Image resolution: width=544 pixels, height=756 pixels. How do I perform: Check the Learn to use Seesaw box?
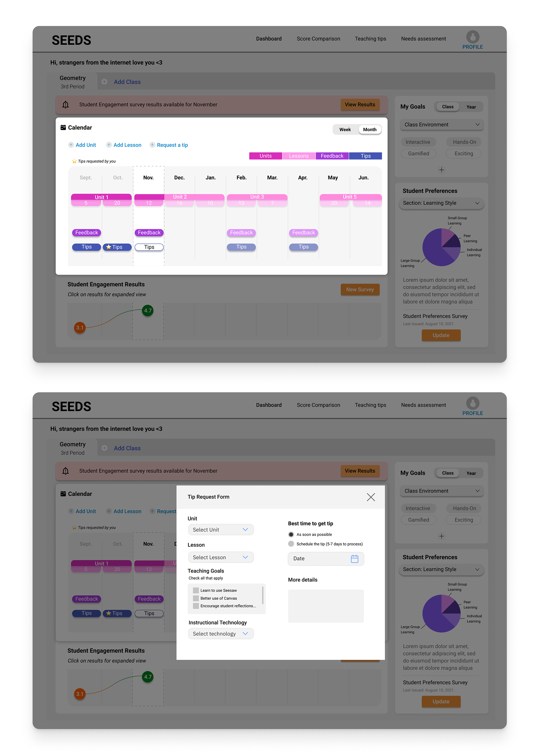point(196,590)
